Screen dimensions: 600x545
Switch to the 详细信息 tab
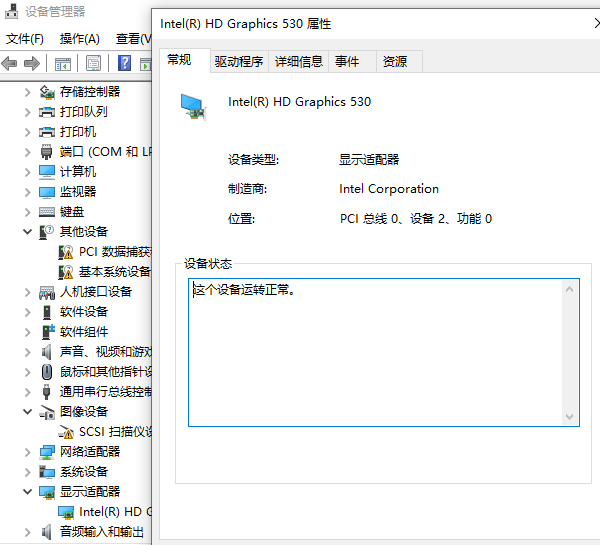[x=298, y=62]
